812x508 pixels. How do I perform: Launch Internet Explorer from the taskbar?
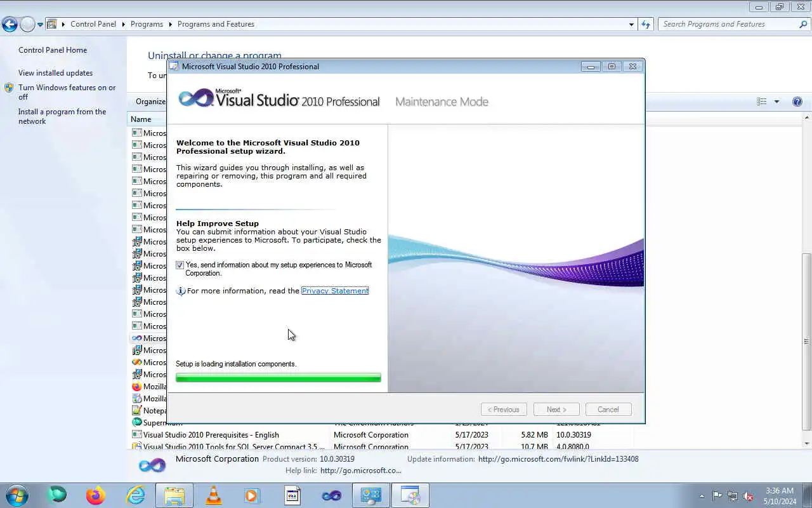(135, 495)
